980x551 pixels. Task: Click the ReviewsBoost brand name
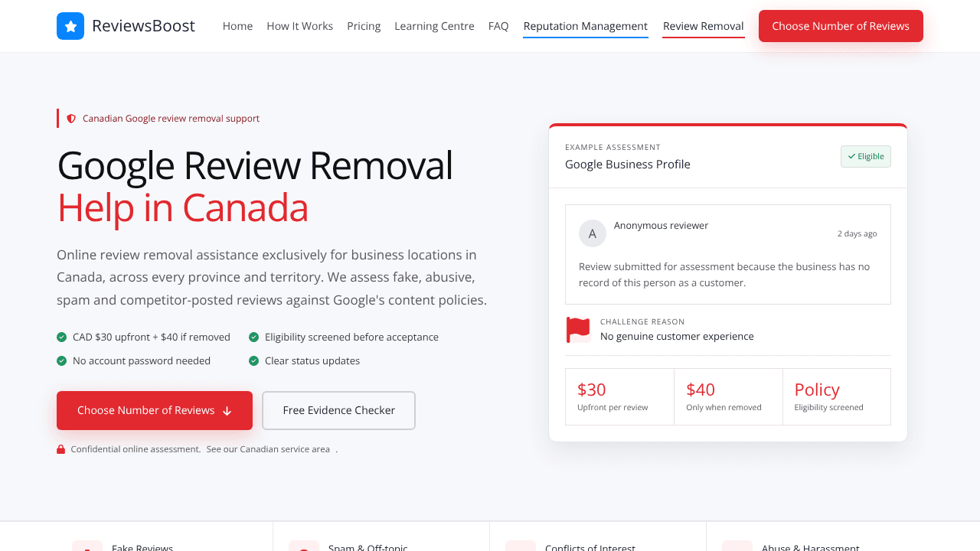click(x=143, y=26)
